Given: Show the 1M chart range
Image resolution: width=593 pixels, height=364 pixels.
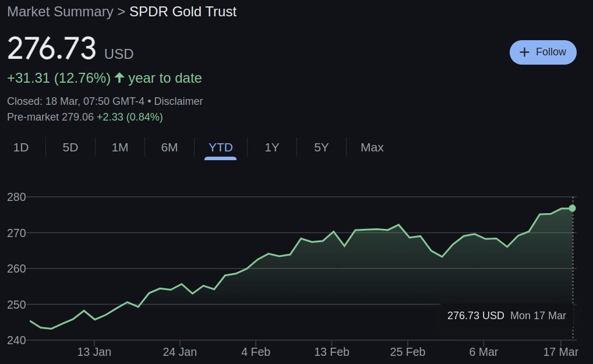Looking at the screenshot, I should click(120, 147).
